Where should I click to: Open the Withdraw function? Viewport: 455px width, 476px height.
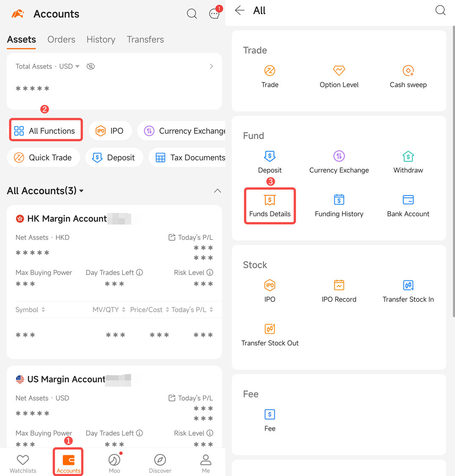pyautogui.click(x=408, y=162)
